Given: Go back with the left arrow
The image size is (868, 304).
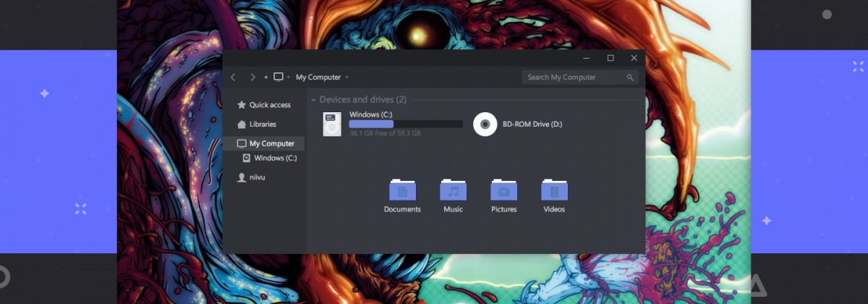Looking at the screenshot, I should click(x=233, y=77).
